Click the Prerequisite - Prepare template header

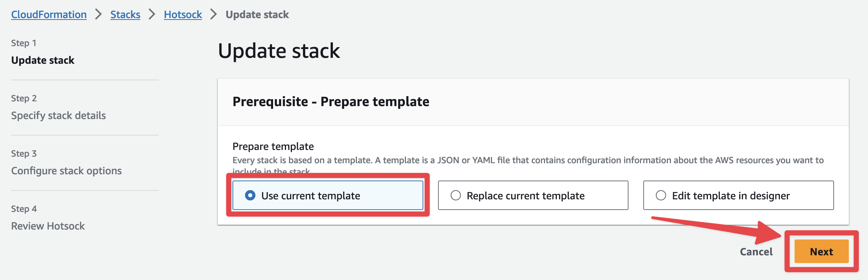point(331,101)
